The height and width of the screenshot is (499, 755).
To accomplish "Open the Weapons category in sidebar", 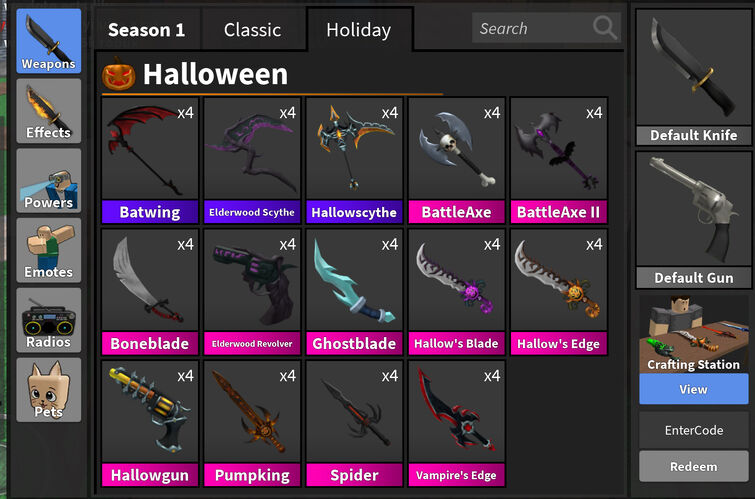I will tap(49, 41).
